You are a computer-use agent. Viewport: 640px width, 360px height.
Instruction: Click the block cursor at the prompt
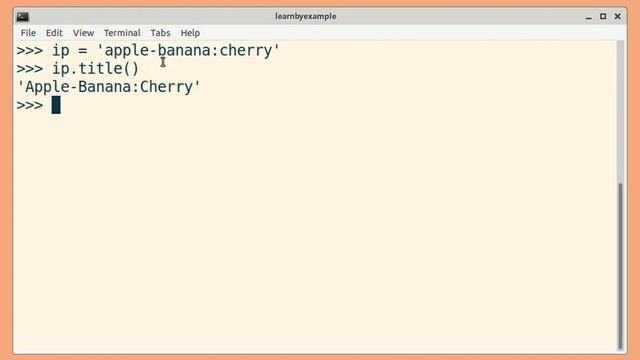(56, 105)
